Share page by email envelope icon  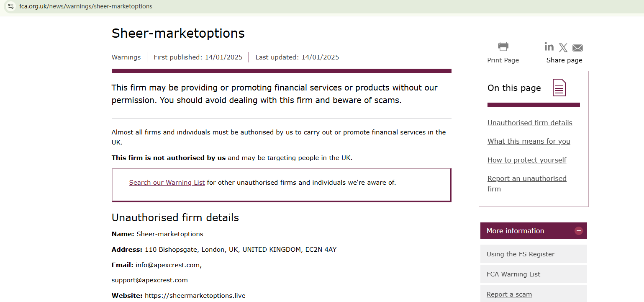[577, 48]
